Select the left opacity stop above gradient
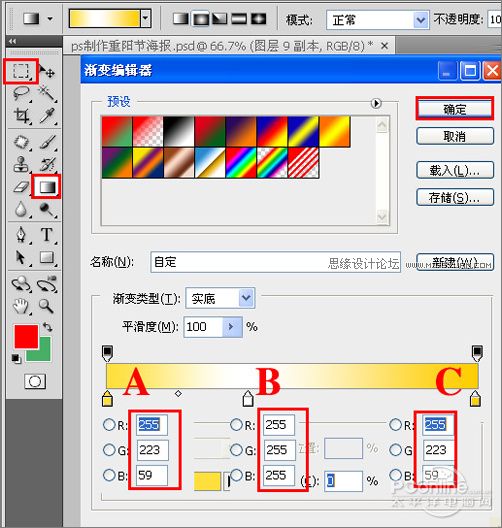This screenshot has width=502, height=528. tap(107, 353)
